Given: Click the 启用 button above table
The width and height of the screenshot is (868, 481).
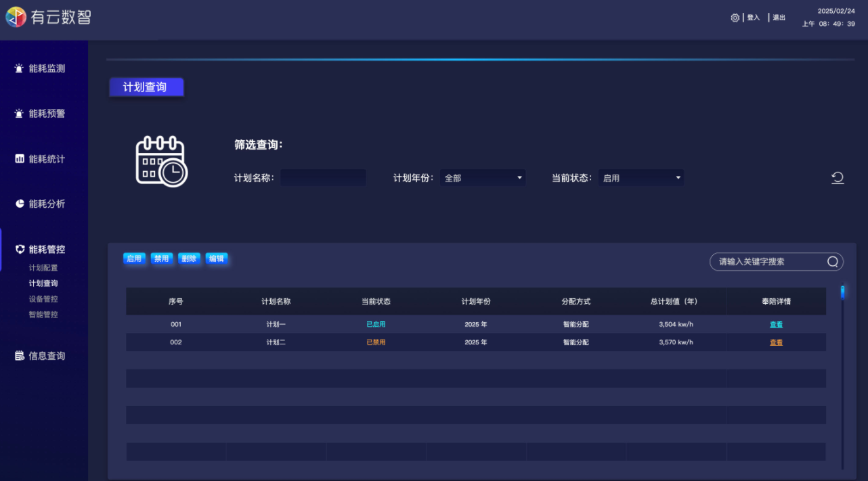Looking at the screenshot, I should coord(134,258).
